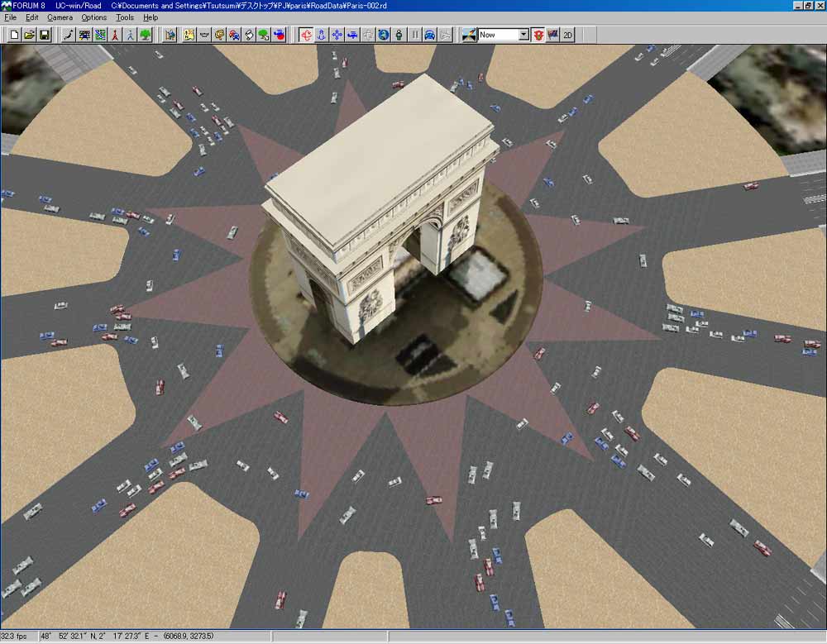Click the blue and red blob icon

click(279, 35)
